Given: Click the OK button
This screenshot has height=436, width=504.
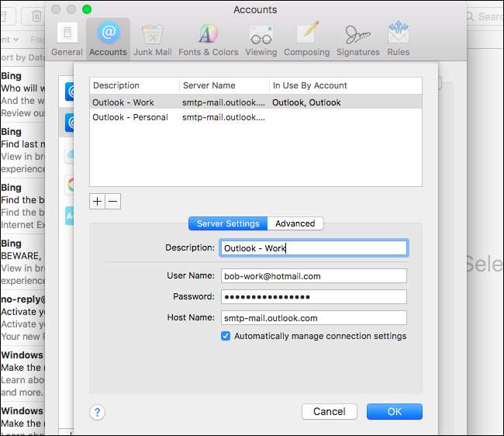Looking at the screenshot, I should [x=394, y=412].
